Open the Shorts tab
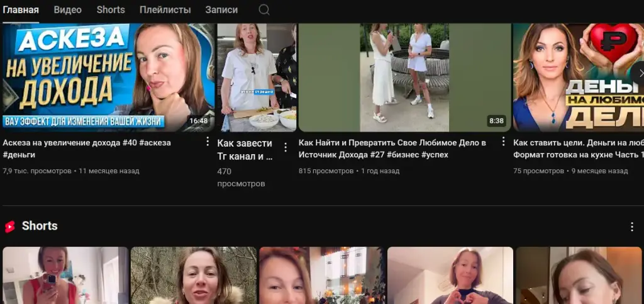 coord(111,10)
